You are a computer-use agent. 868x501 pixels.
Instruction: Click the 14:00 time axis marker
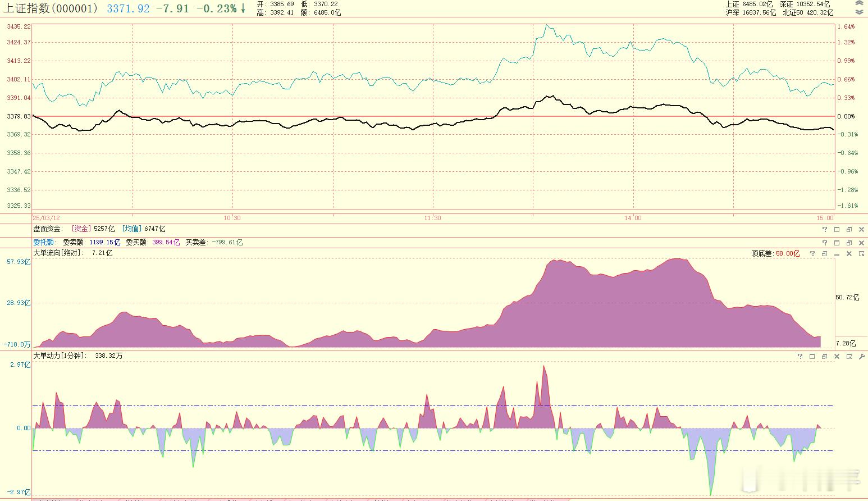click(633, 218)
